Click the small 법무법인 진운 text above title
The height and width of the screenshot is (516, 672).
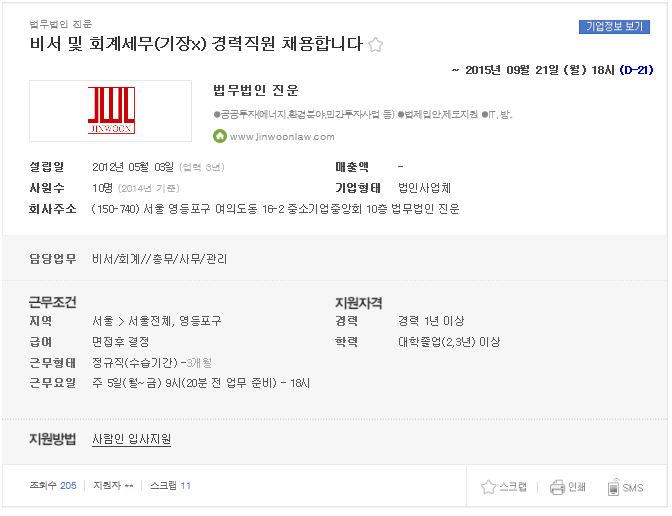pos(60,24)
